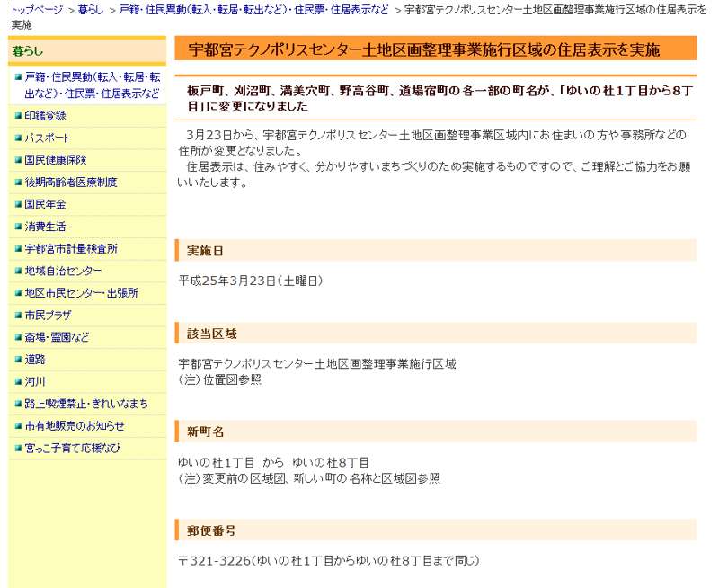The width and height of the screenshot is (719, 588).
Task: Click the bullet icon beside 印鑑登録
Action: tap(18, 116)
